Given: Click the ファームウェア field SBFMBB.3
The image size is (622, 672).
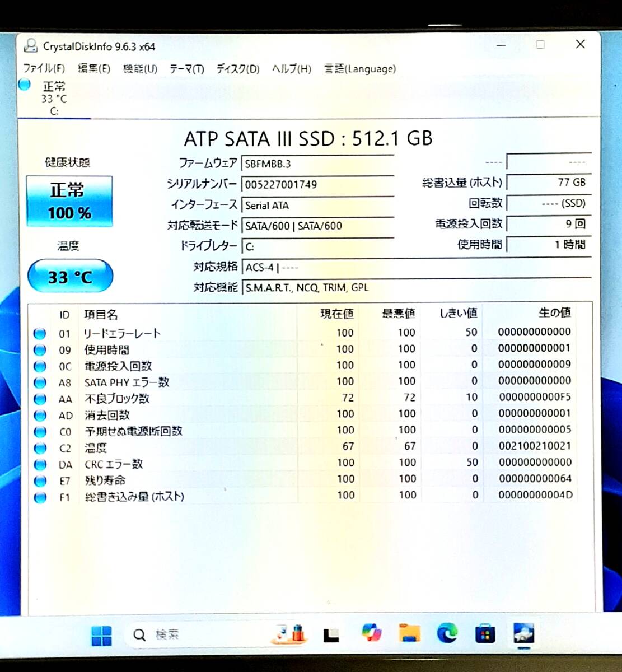Looking at the screenshot, I should coord(317,164).
